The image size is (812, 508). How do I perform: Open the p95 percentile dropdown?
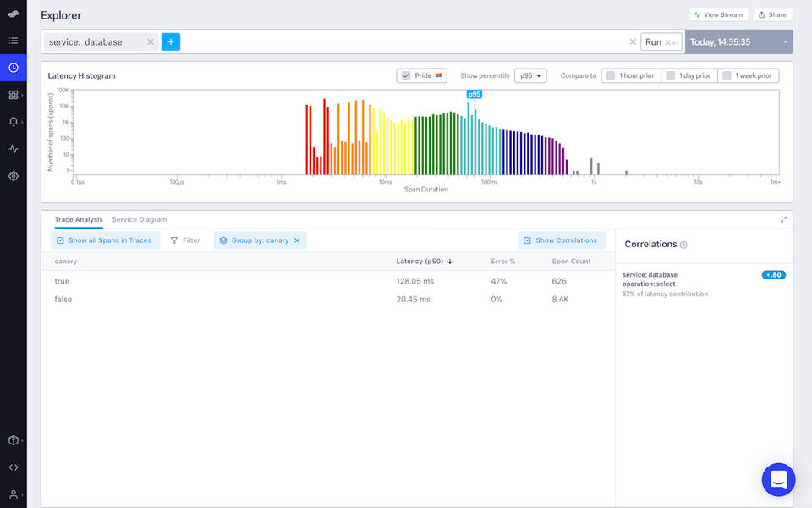pos(533,75)
